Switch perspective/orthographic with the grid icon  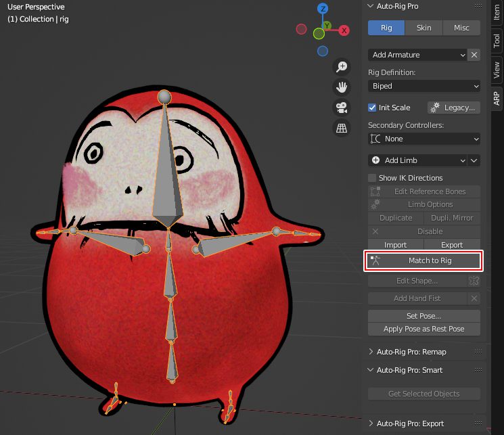point(342,127)
